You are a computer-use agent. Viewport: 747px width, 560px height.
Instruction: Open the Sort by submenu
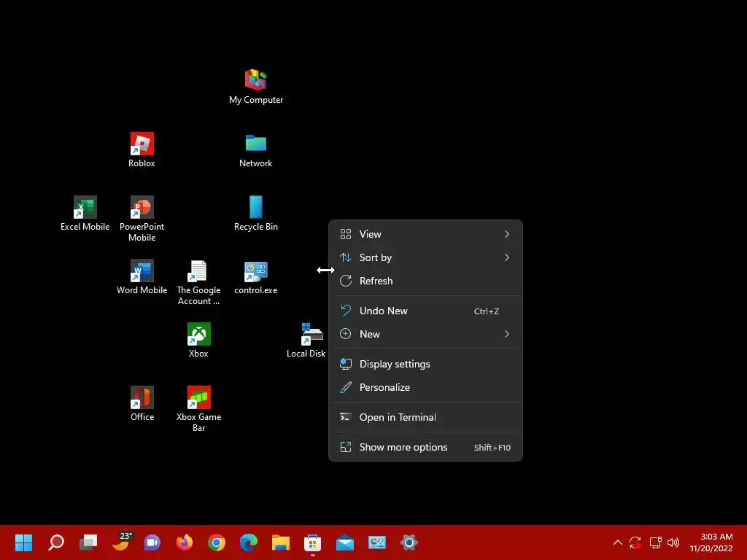pos(425,257)
